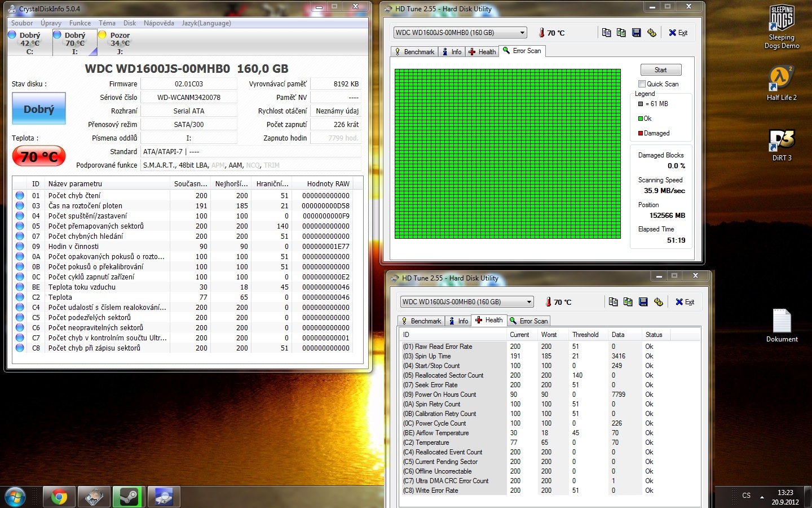This screenshot has height=508, width=812.
Task: Open Sleeping Dogs Demo desktop shortcut
Action: pos(782,27)
